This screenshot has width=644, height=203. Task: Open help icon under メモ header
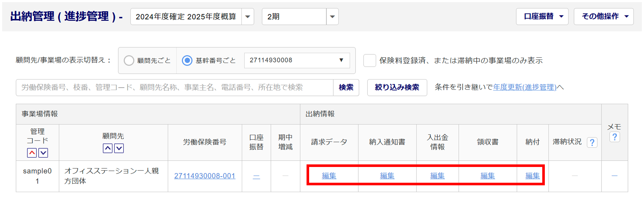(x=615, y=137)
